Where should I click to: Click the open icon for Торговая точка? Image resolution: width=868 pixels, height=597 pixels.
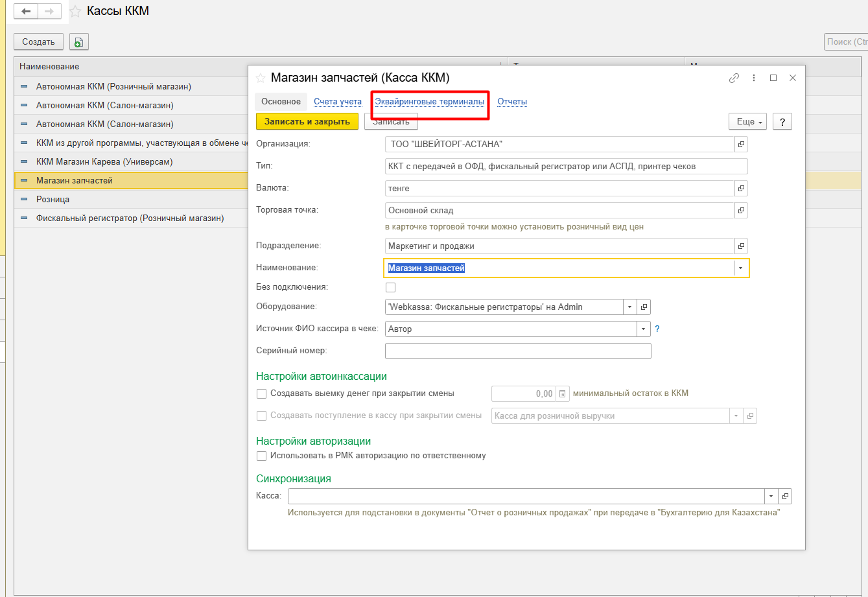click(x=742, y=210)
